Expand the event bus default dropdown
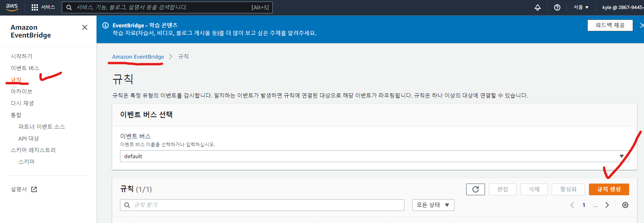Screen dimensions: 644x223 point(374,156)
